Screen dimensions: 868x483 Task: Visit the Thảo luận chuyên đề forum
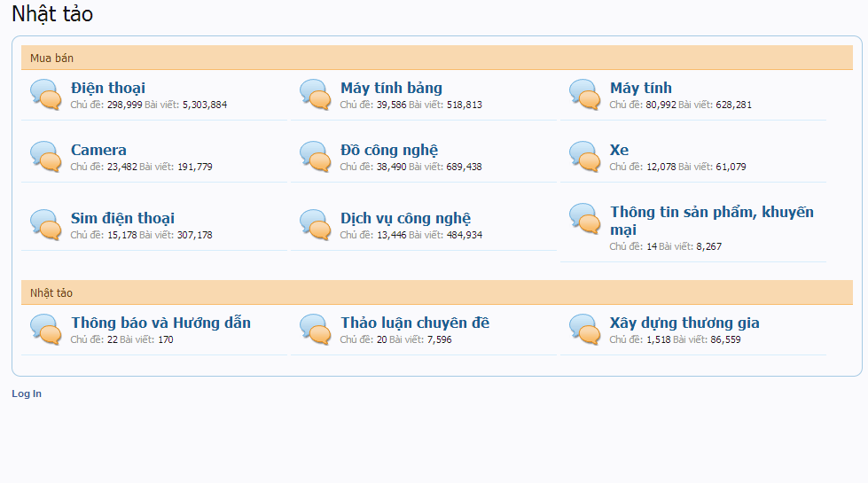[x=414, y=323]
